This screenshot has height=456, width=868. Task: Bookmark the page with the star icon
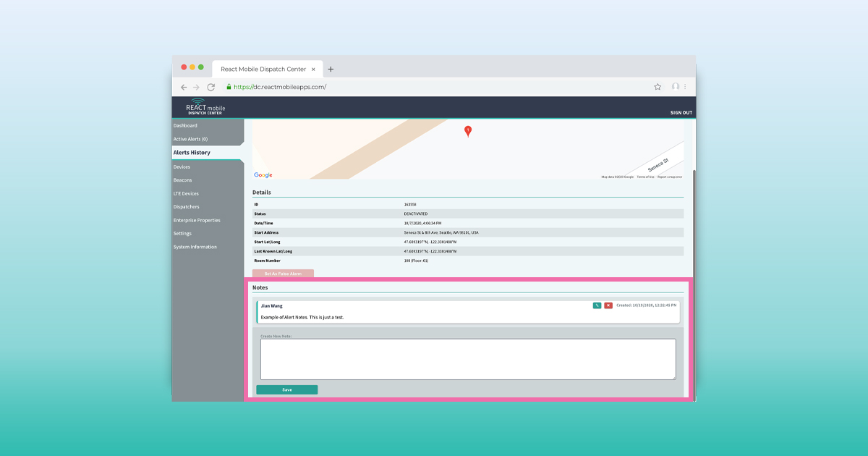pos(658,87)
